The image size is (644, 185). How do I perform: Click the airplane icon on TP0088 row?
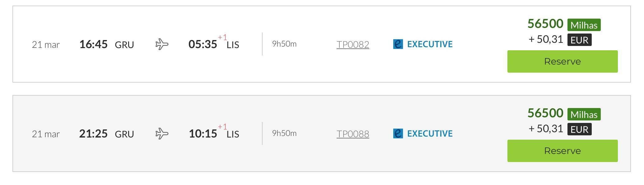pos(162,133)
